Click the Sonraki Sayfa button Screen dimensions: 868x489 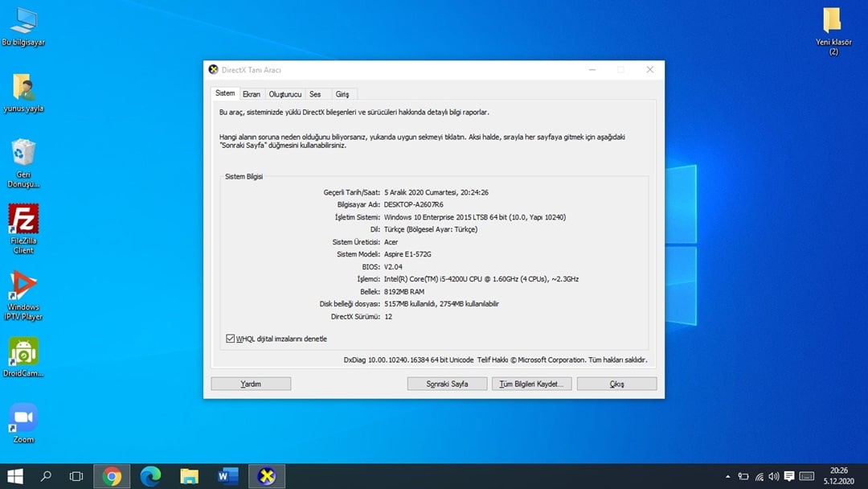point(448,384)
